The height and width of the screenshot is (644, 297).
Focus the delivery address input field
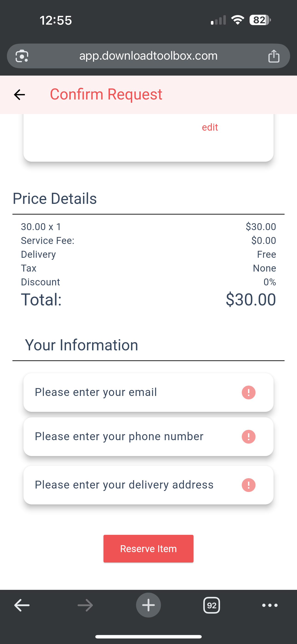pyautogui.click(x=130, y=485)
